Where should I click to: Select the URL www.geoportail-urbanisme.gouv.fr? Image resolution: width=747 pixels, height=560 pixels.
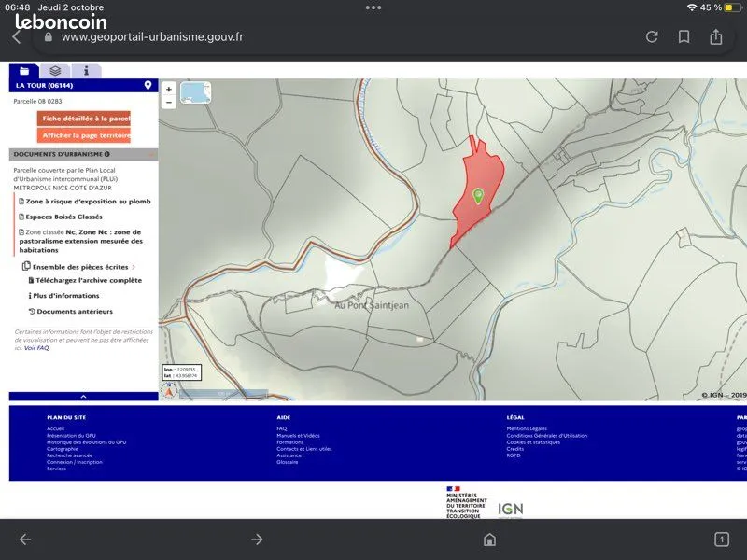tap(152, 37)
